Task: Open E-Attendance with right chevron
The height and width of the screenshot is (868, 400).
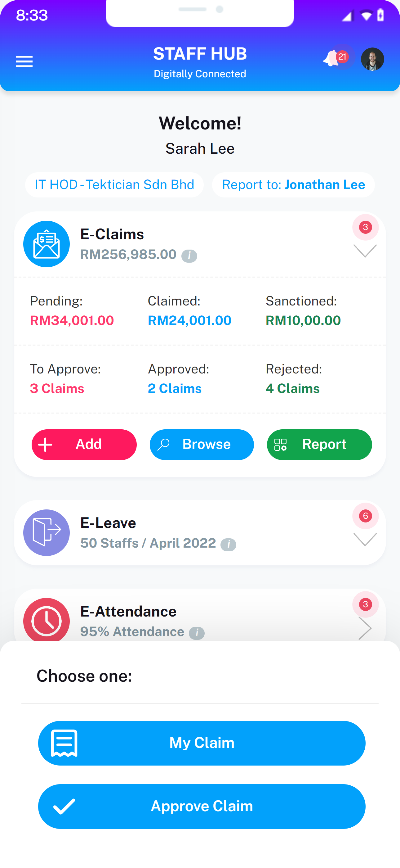Action: click(x=365, y=628)
